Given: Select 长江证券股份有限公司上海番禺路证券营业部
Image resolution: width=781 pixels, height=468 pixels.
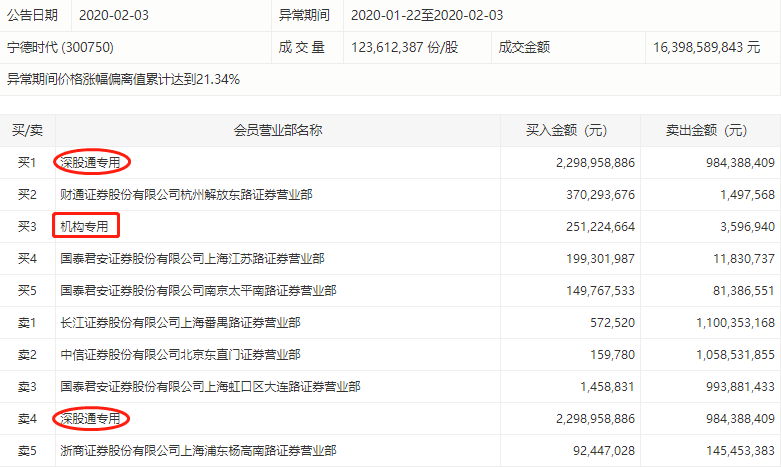Looking at the screenshot, I should [x=180, y=323].
